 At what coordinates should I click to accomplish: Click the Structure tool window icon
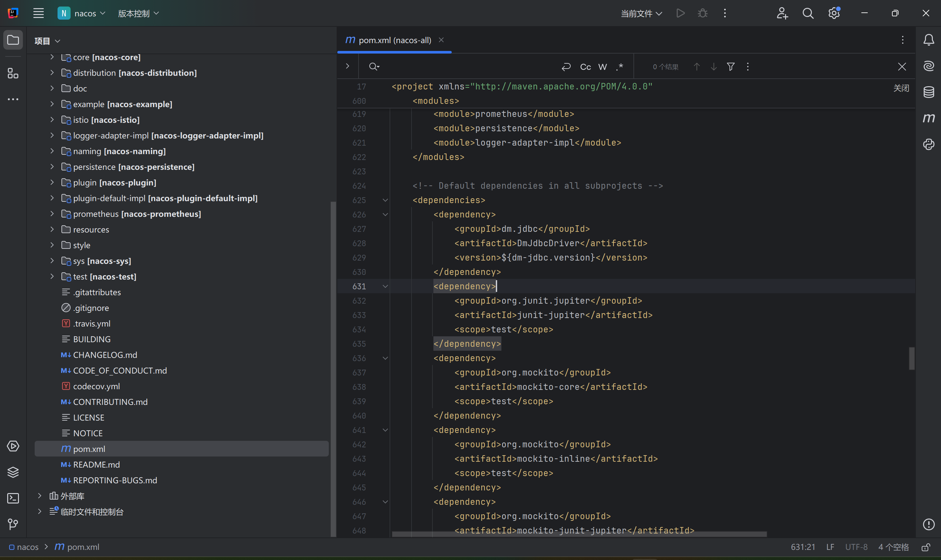[x=13, y=73]
